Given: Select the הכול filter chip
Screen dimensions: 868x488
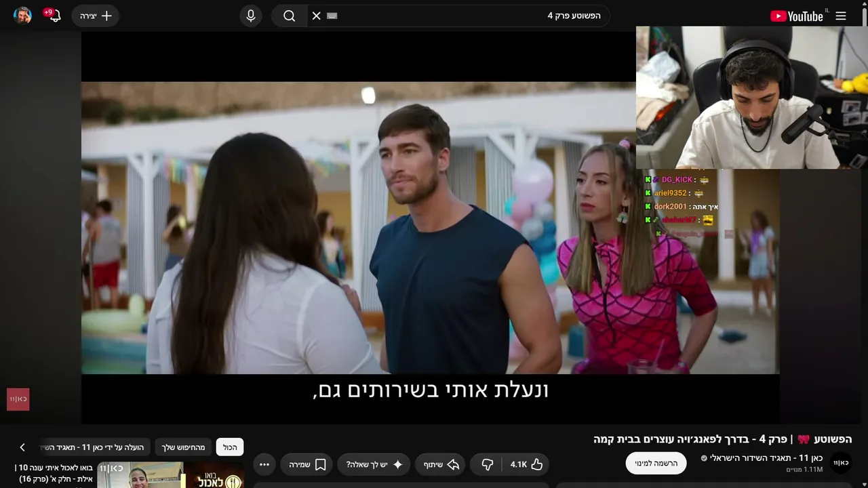Looking at the screenshot, I should pos(230,447).
